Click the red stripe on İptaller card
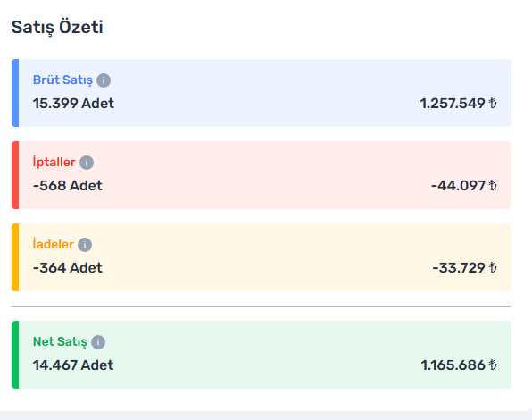The height and width of the screenshot is (420, 532). click(15, 175)
